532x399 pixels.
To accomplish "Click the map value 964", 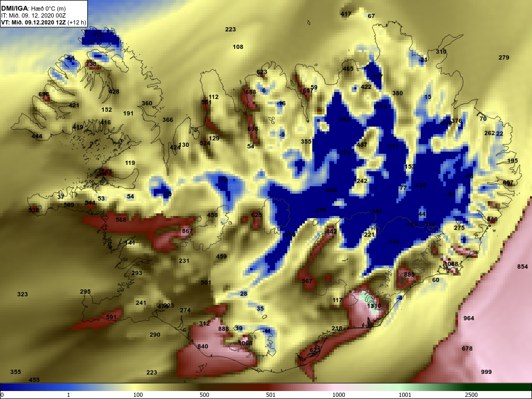I will point(469,318).
